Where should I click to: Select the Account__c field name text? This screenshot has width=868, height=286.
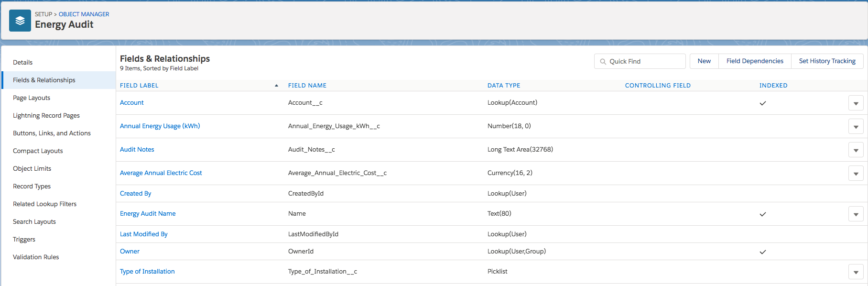point(305,102)
